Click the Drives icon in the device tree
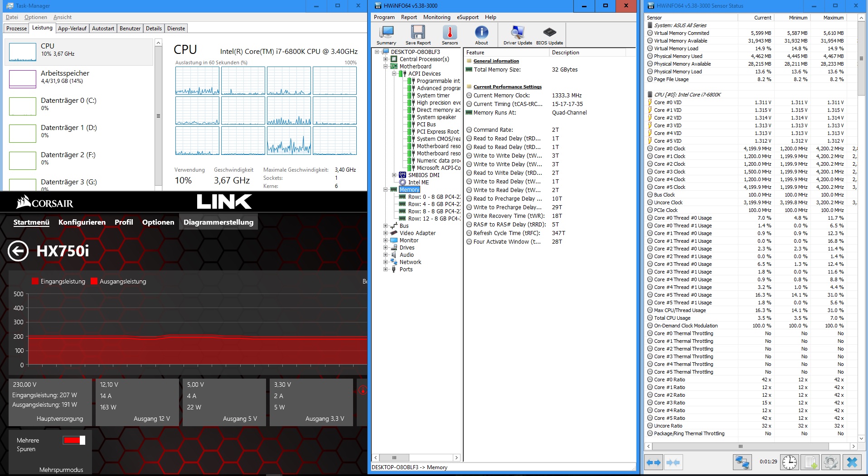Screen dimensions: 868x476 click(x=394, y=248)
